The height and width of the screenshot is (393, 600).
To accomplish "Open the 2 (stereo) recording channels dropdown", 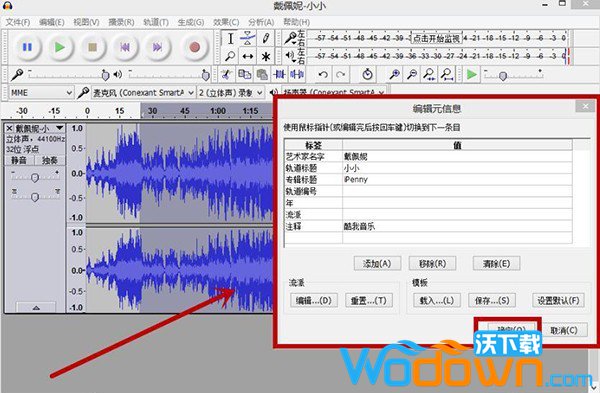I will coord(231,93).
